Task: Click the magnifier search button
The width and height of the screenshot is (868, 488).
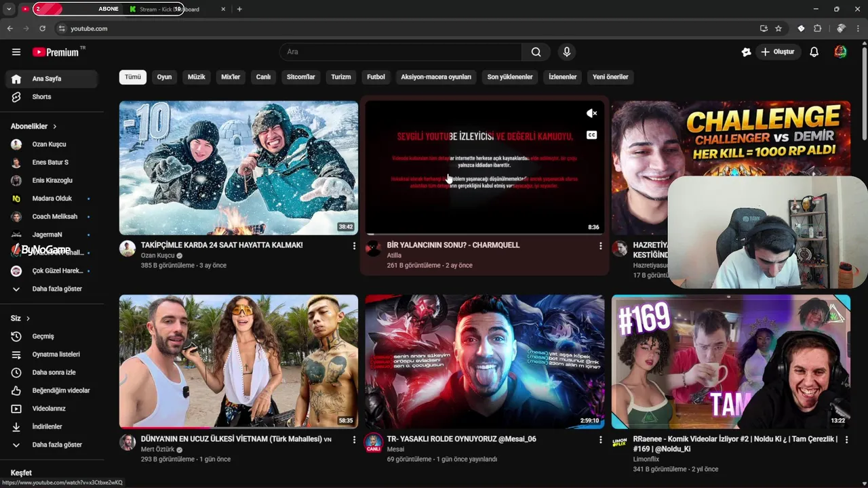Action: tap(536, 52)
